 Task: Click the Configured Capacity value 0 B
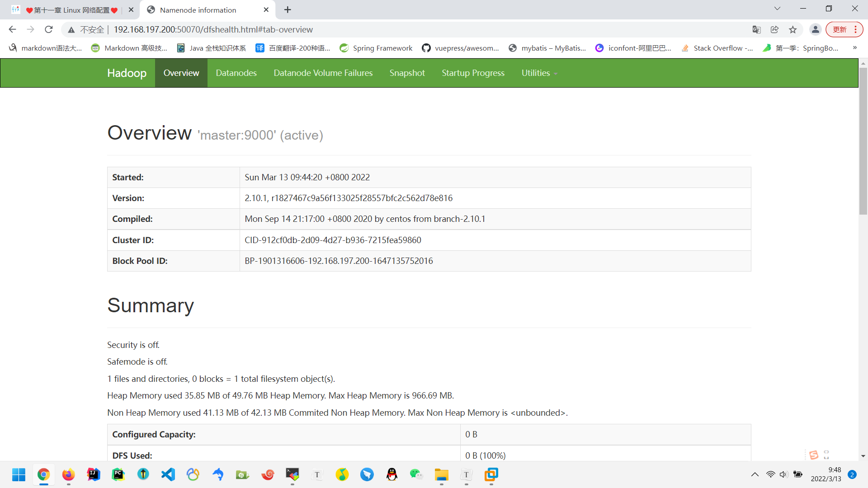click(x=471, y=434)
